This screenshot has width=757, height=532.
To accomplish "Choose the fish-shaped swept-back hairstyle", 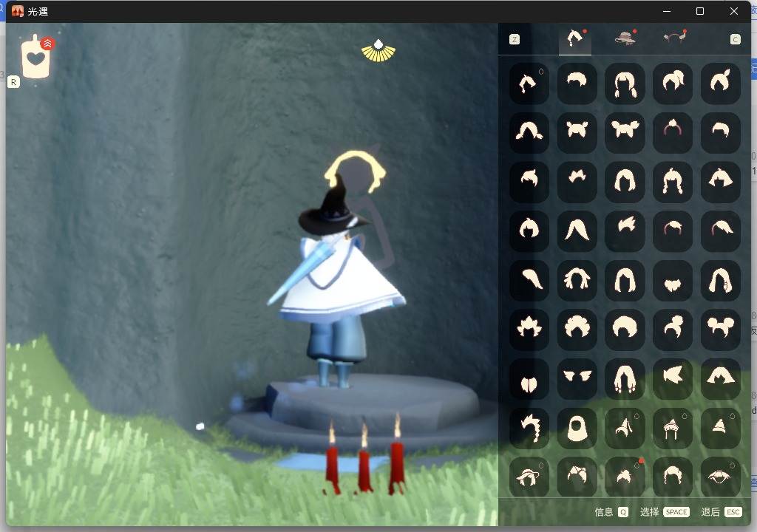I will click(x=673, y=379).
